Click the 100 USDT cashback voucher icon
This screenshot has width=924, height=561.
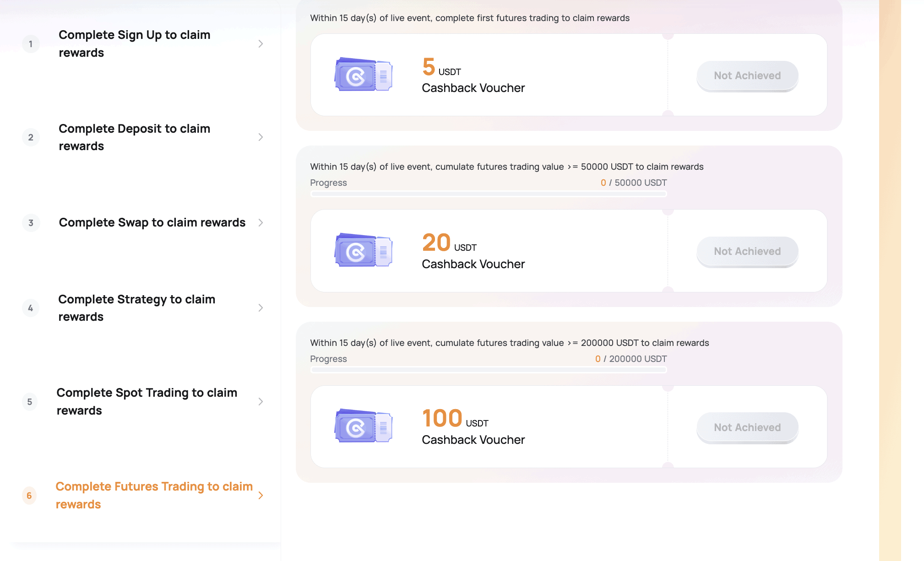click(x=363, y=426)
